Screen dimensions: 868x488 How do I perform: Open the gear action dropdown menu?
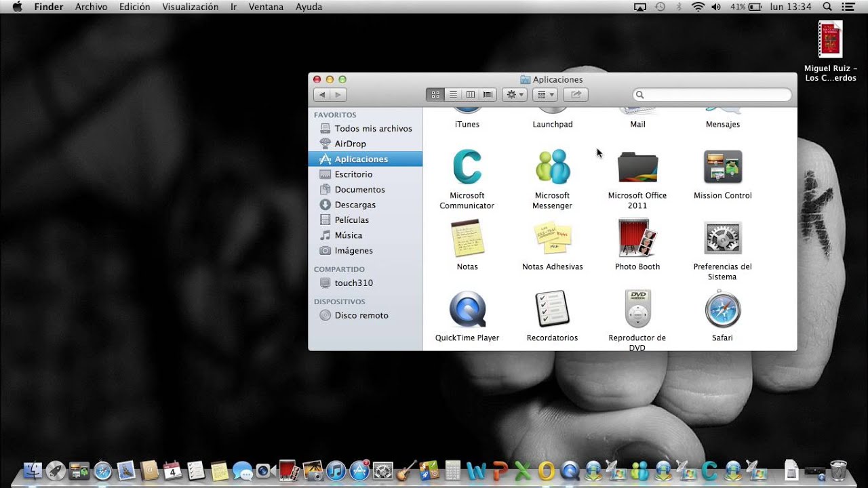515,95
